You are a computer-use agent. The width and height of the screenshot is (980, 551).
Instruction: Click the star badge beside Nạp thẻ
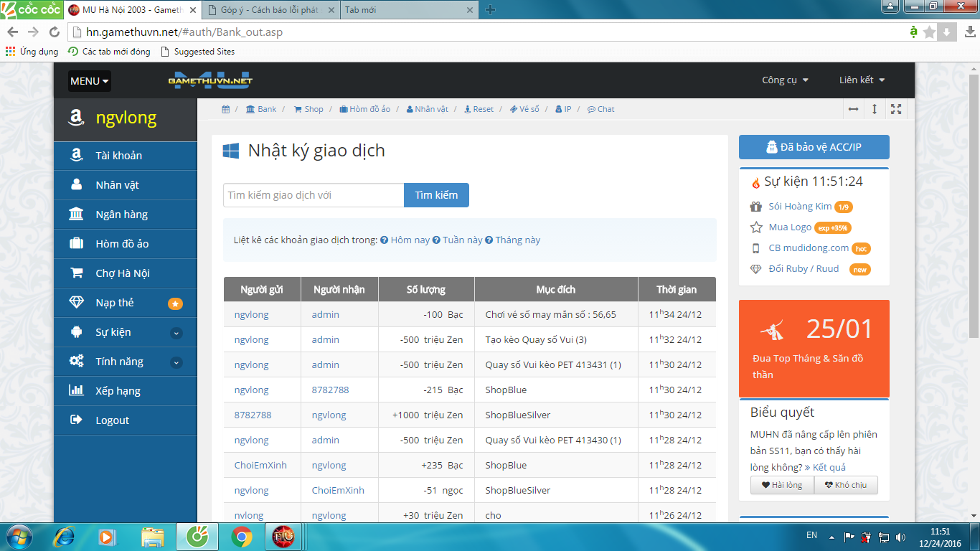tap(175, 303)
